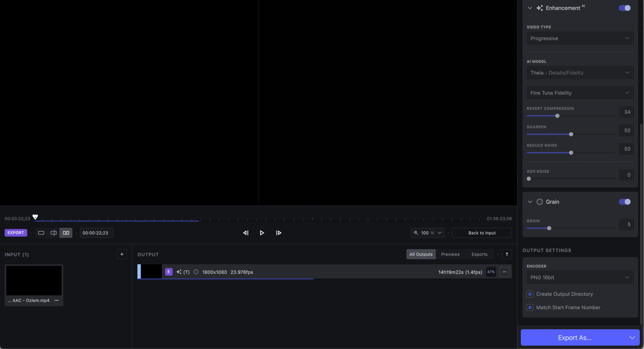Select side-by-side view icon
The image size is (644, 349).
(66, 233)
